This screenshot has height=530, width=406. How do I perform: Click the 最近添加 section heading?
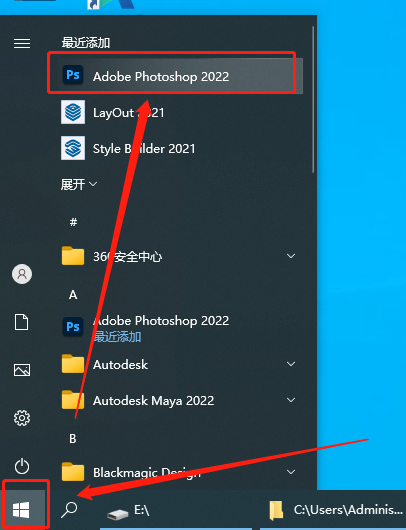click(86, 43)
